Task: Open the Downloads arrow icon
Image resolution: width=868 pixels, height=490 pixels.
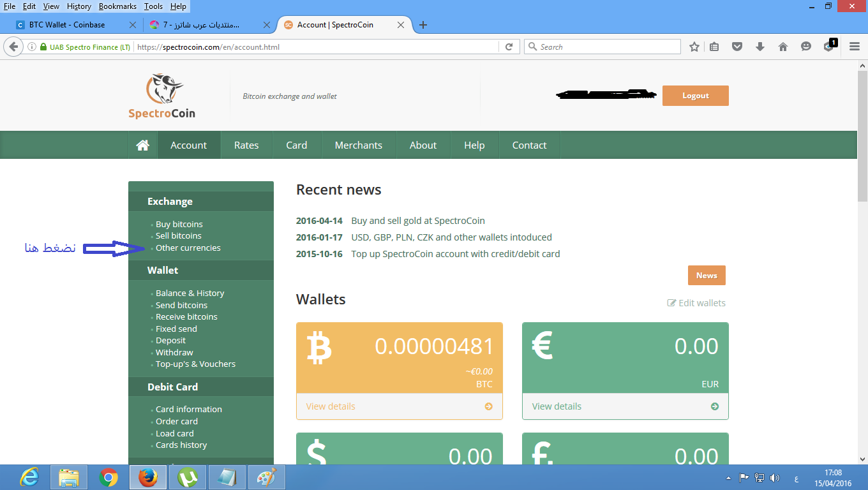Action: [760, 47]
